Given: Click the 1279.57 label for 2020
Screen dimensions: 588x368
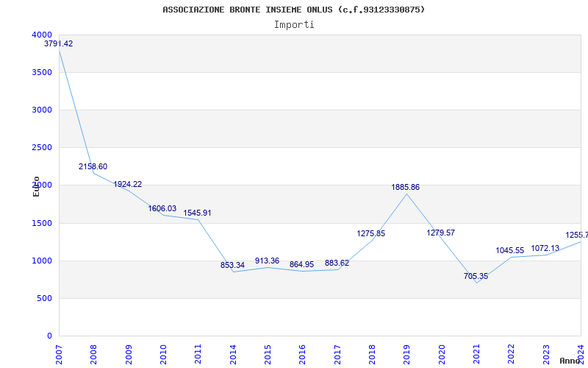Looking at the screenshot, I should [441, 233].
